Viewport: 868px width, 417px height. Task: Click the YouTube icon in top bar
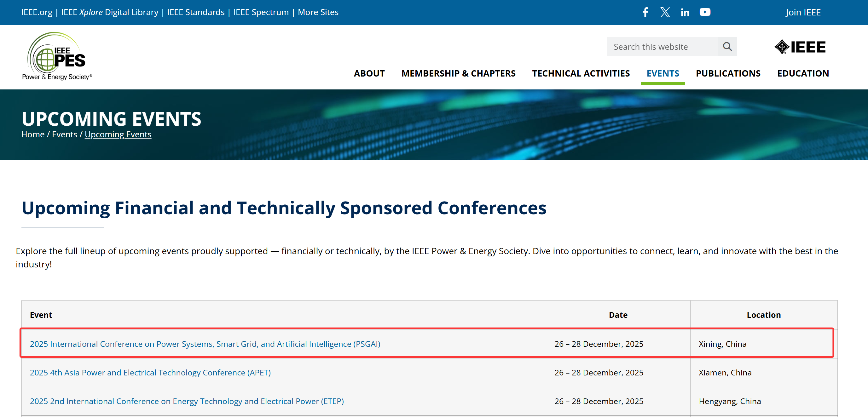pyautogui.click(x=704, y=12)
